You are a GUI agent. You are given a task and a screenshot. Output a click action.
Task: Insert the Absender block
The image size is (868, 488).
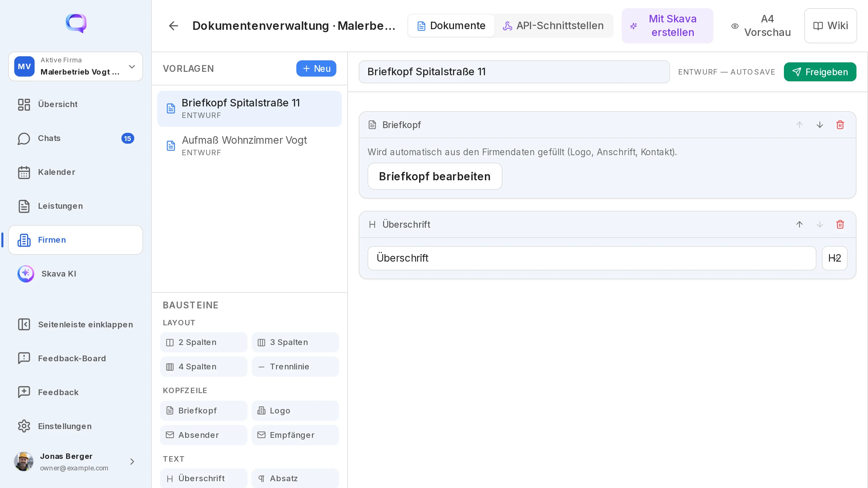203,435
